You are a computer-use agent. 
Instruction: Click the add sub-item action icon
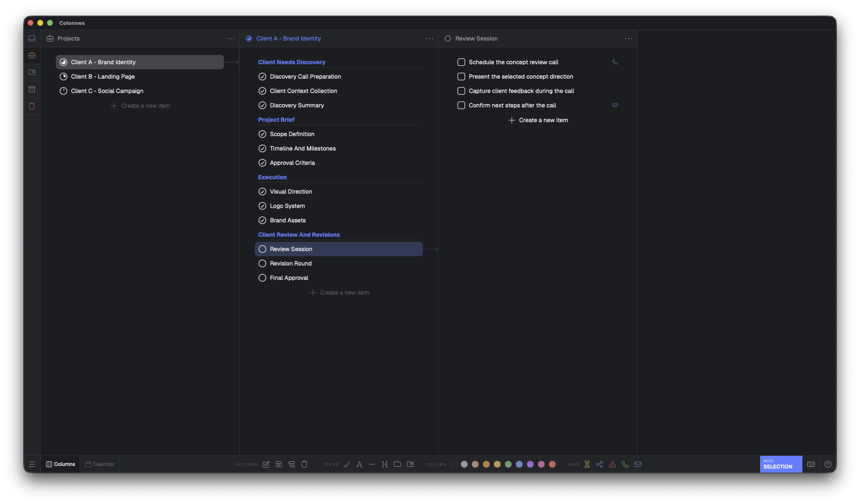(x=292, y=464)
